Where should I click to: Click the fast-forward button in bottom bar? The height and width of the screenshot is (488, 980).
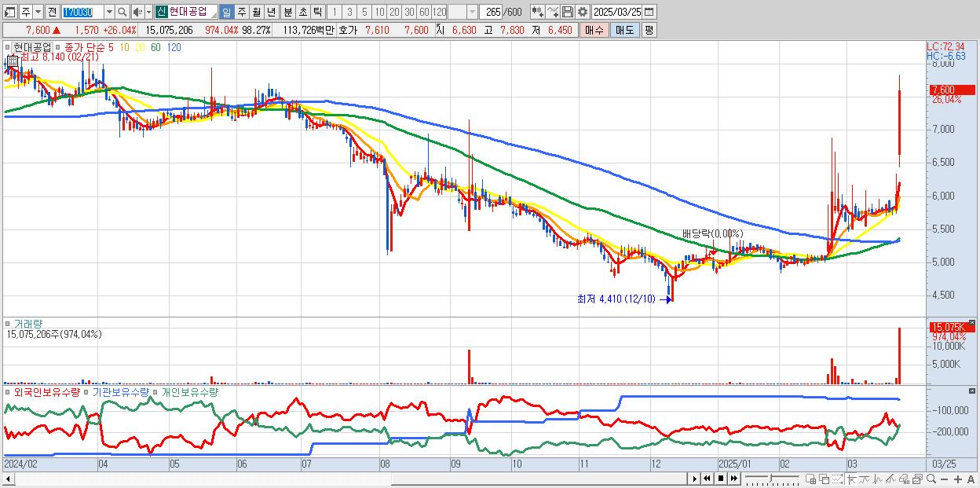[x=734, y=479]
